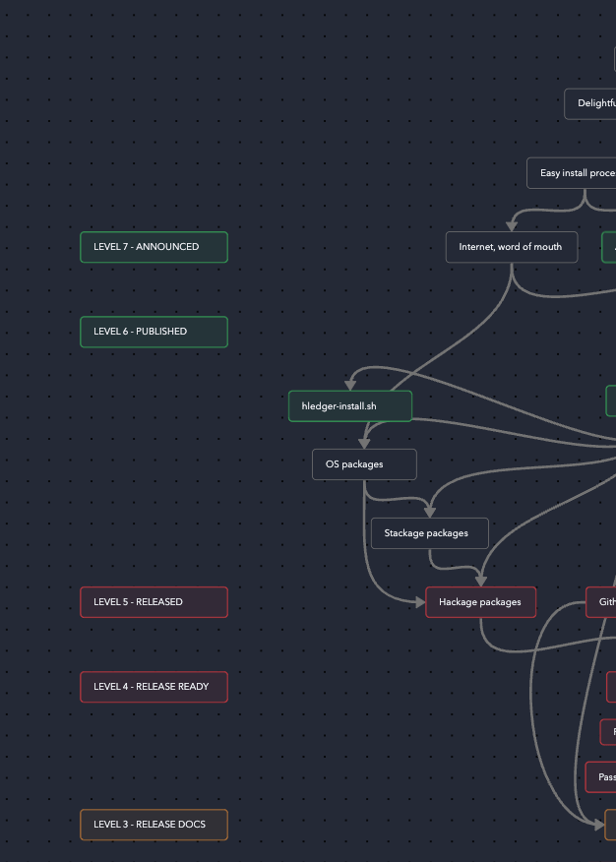
Task: Select the LEVEL 7 - ANNOUNCED label node
Action: [154, 247]
